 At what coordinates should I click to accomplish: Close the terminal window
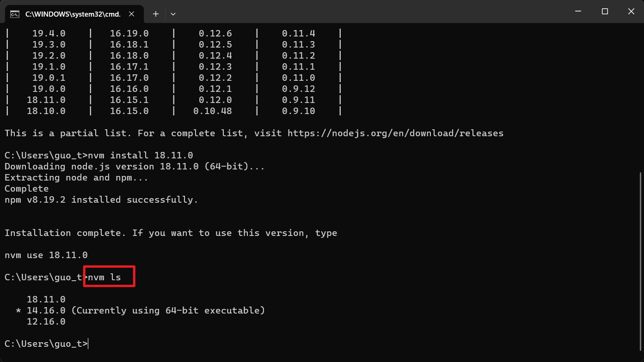(x=631, y=12)
